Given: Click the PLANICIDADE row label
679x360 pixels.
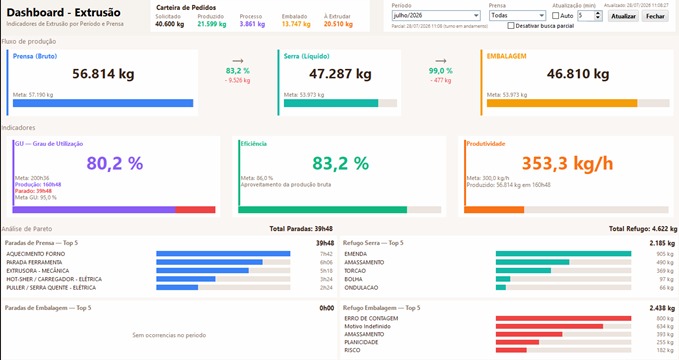Looking at the screenshot, I should (361, 342).
